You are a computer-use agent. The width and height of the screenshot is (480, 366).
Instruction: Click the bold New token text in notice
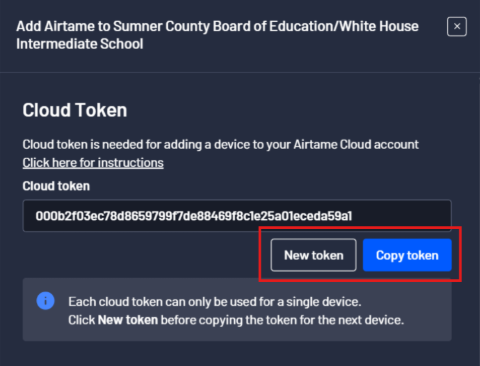point(128,320)
